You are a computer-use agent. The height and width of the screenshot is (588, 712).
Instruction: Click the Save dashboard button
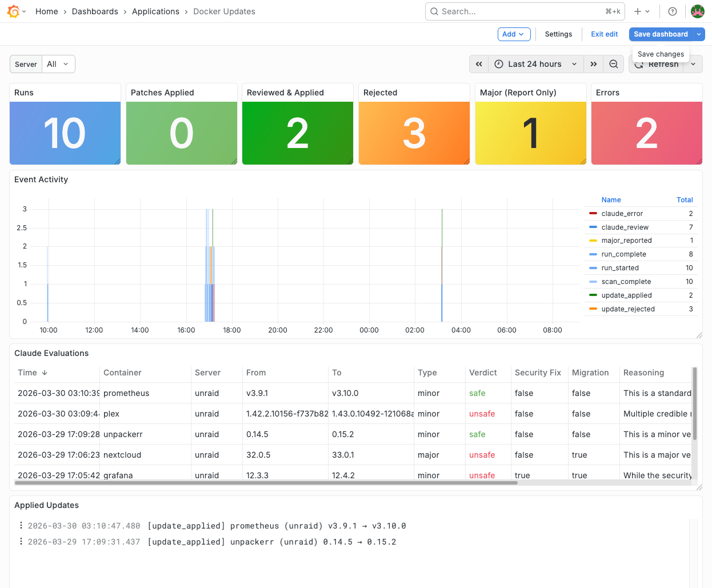pos(661,34)
